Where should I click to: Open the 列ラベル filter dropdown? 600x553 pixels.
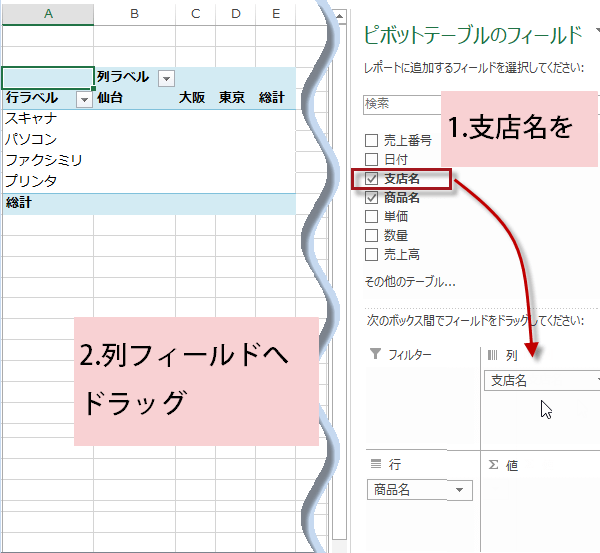(x=166, y=78)
